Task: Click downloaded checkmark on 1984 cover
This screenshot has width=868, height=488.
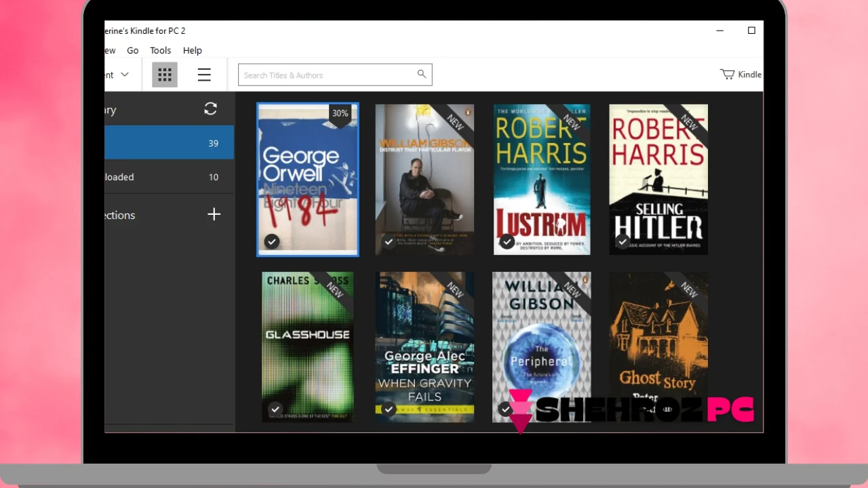Action: (272, 241)
